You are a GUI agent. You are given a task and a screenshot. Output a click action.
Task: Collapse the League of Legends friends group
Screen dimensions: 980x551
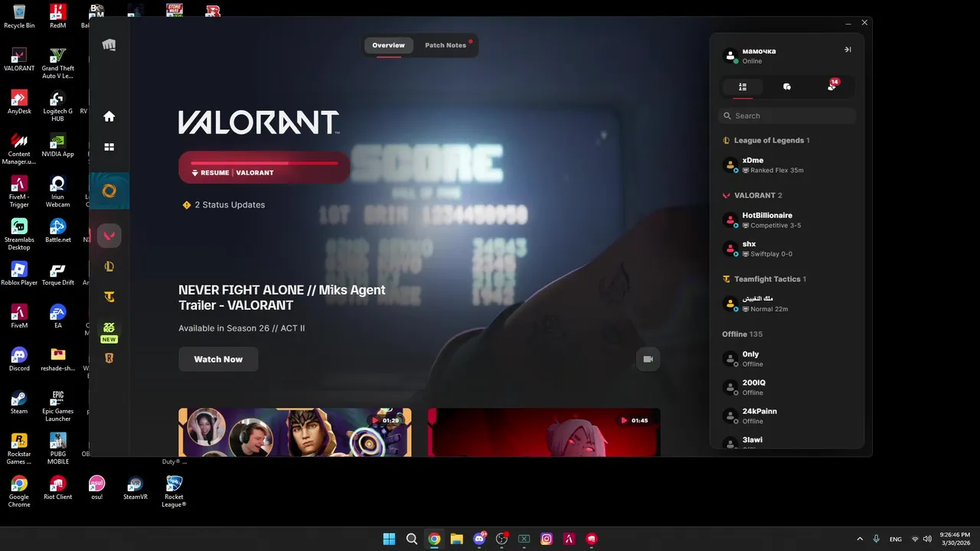766,140
